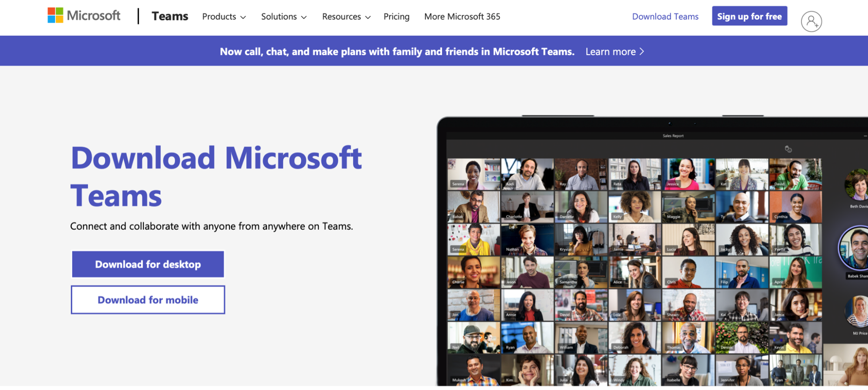
Task: Select the Learn more banner link
Action: 610,52
